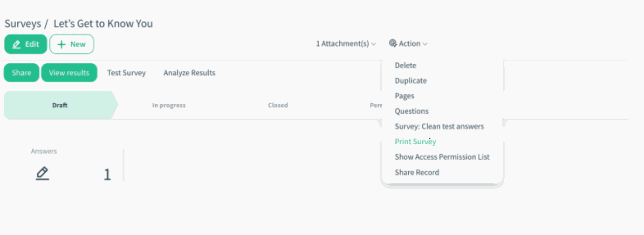Click the plus icon in New button
The height and width of the screenshot is (235, 644).
coord(62,44)
